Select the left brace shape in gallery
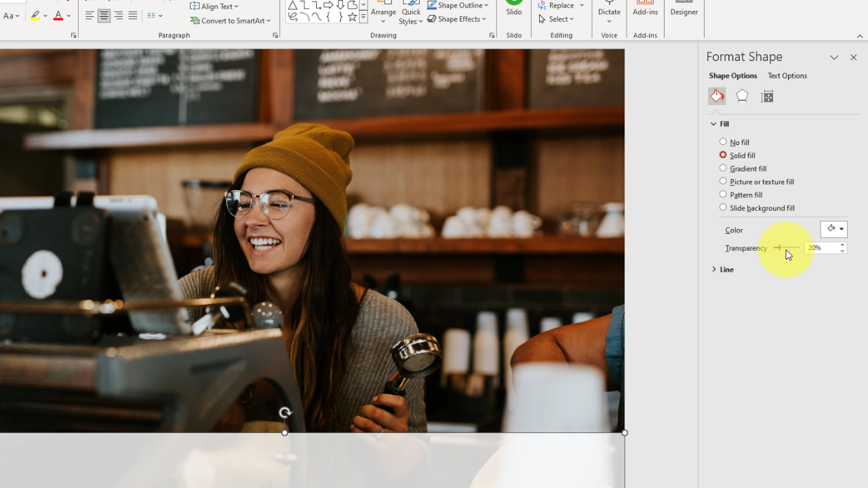 point(328,18)
